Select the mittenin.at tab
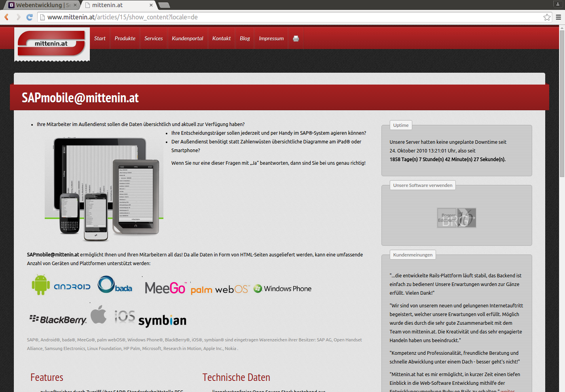 click(x=119, y=5)
